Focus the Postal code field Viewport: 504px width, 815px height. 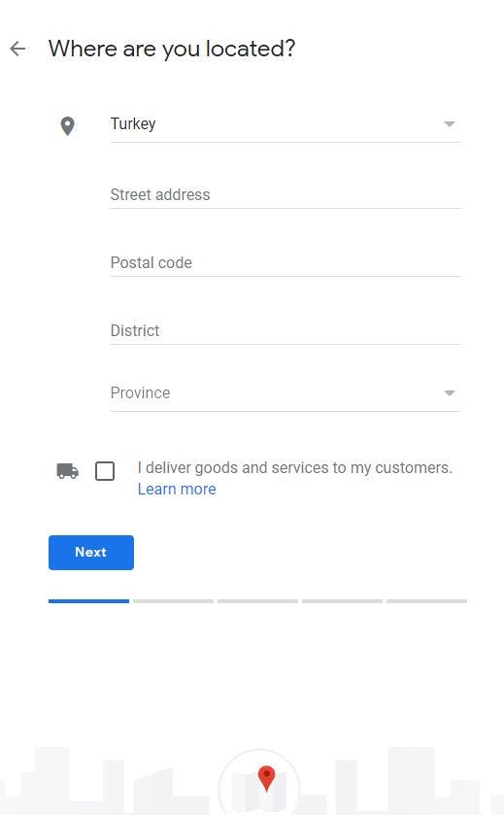click(x=286, y=263)
